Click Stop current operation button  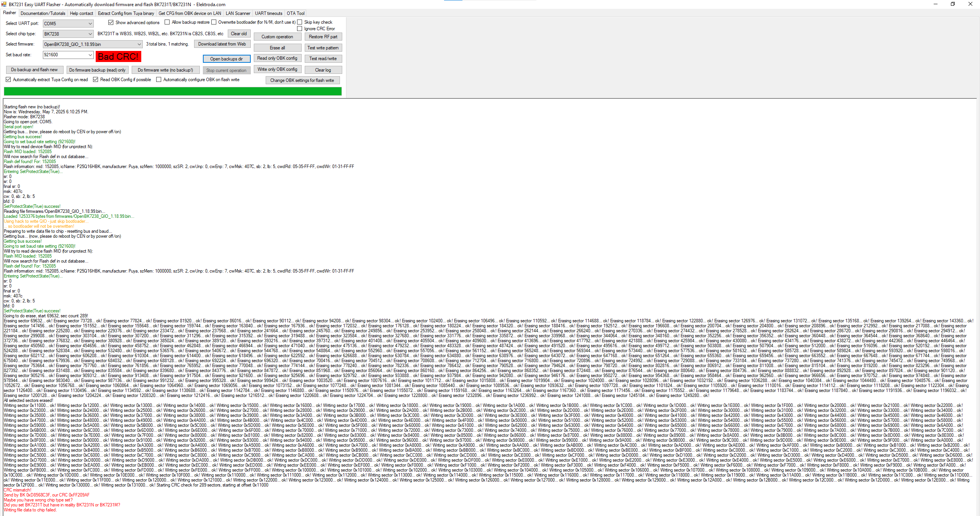pos(226,70)
